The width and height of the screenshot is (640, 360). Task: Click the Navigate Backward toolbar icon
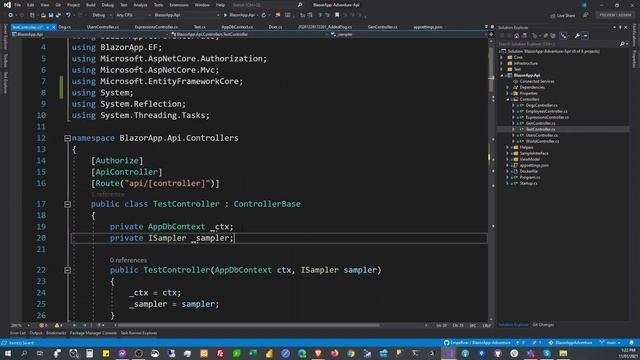click(x=11, y=15)
